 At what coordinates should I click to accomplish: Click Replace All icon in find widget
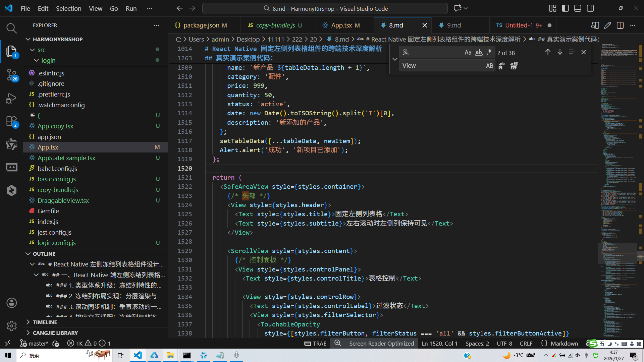click(514, 66)
